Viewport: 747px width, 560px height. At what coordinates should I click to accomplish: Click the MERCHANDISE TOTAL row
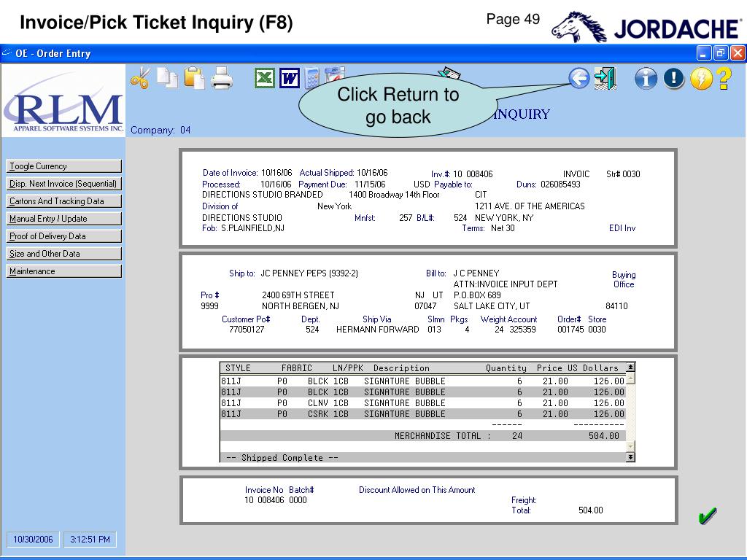pos(422,436)
